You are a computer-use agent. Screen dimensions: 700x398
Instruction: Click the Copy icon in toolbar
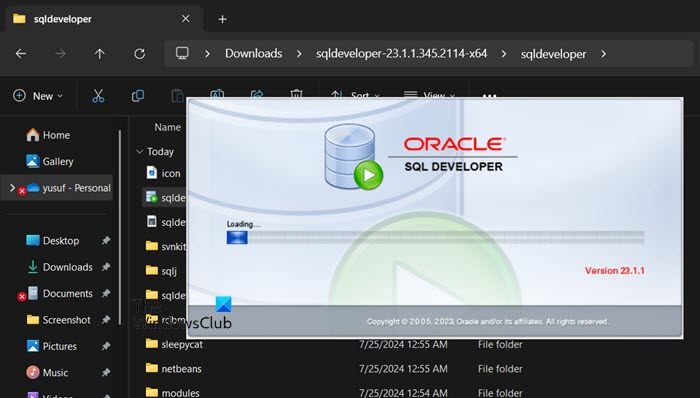click(138, 96)
